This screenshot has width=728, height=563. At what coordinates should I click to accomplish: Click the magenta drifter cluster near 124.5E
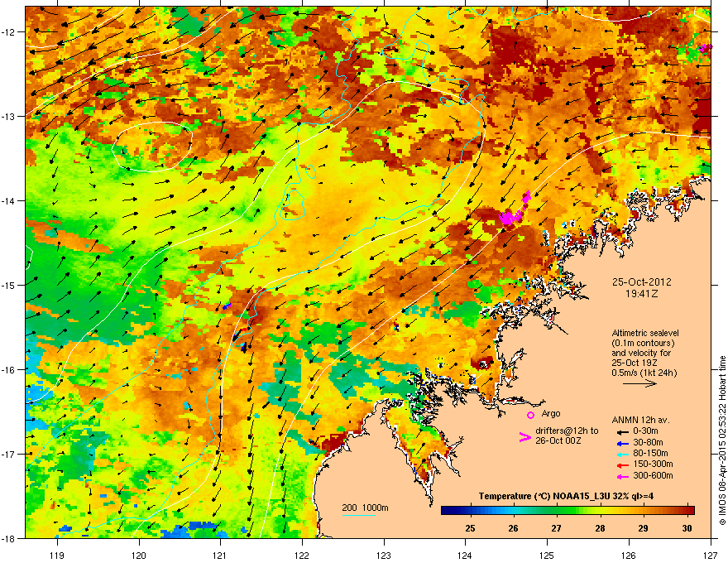(510, 217)
